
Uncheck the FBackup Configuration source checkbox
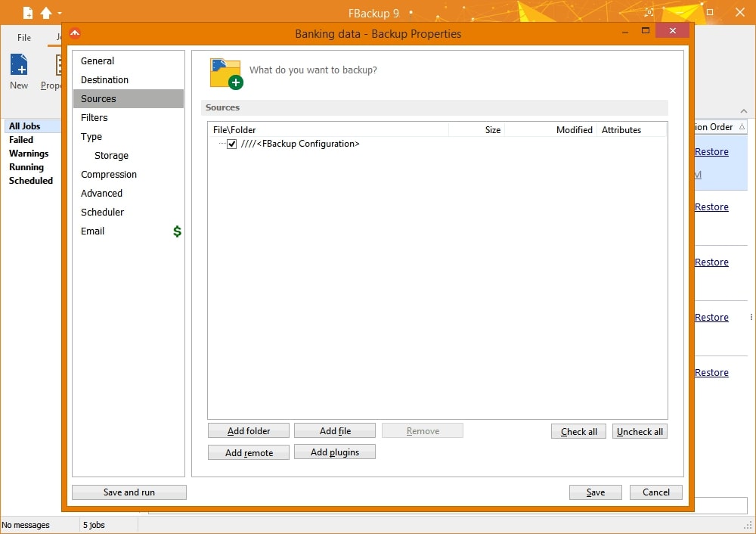[x=232, y=144]
